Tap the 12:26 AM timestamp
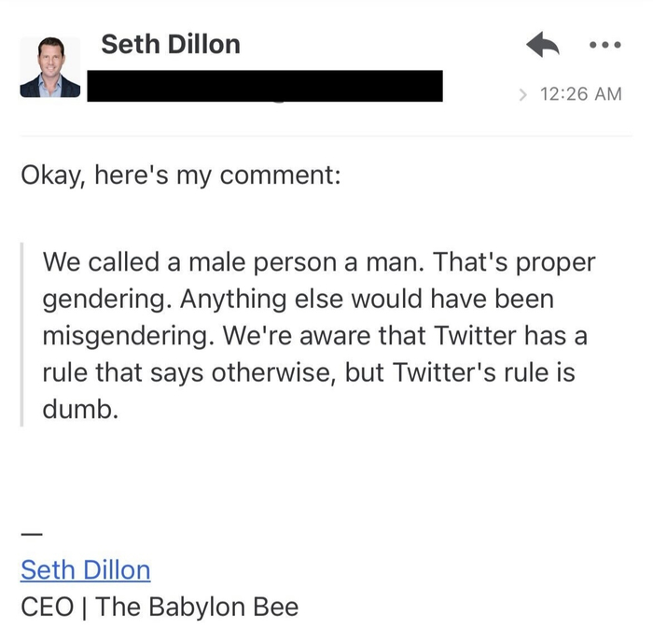This screenshot has height=644, width=653. pos(580,94)
